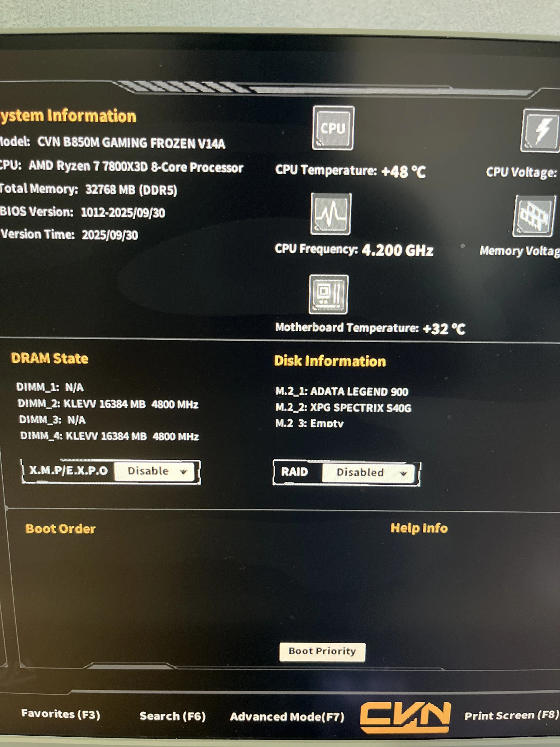Click the CPU frequency waveform icon

(331, 214)
